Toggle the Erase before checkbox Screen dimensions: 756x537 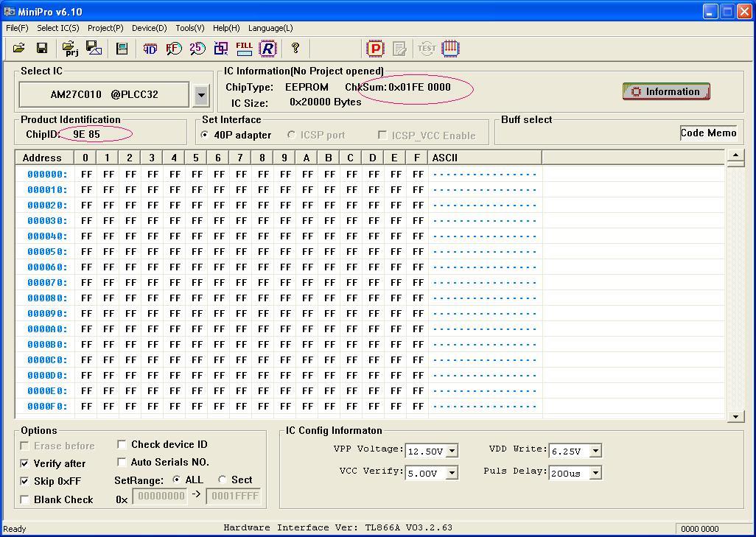[24, 446]
